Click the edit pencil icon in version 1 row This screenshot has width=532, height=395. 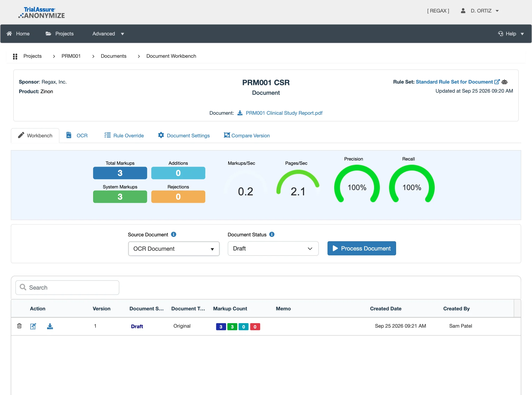(x=33, y=326)
